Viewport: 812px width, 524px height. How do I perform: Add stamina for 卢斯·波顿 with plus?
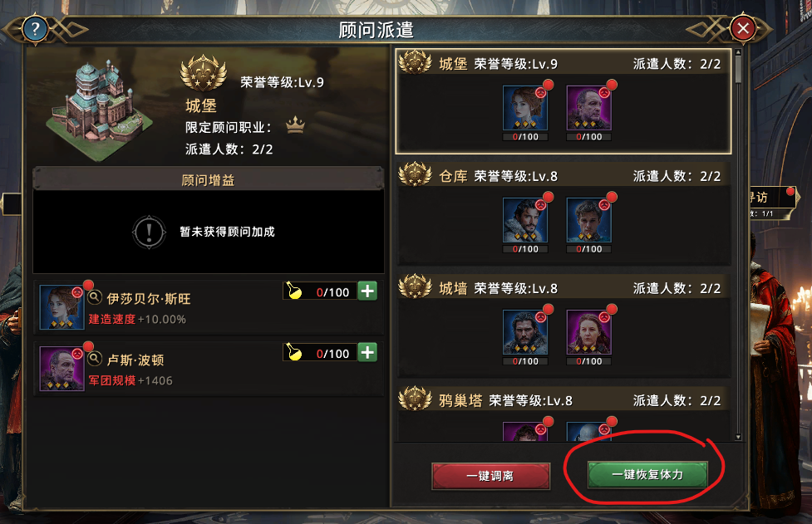pyautogui.click(x=367, y=353)
